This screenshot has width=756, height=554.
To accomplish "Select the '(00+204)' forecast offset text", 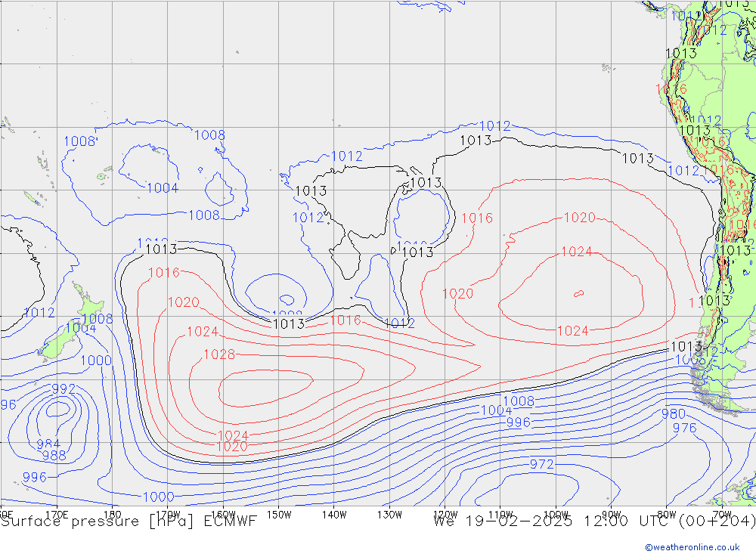I will point(717,522).
